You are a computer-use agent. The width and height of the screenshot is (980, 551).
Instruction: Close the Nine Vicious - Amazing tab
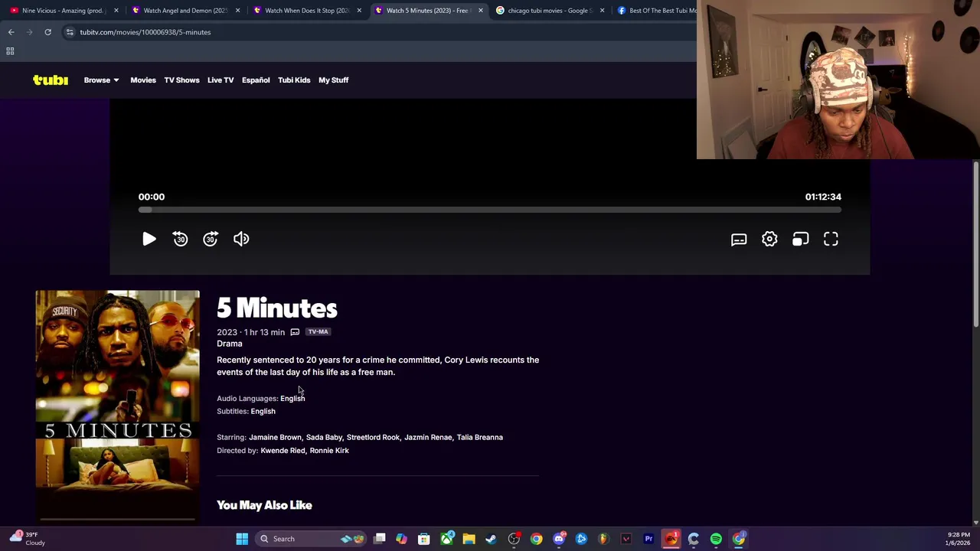(116, 10)
